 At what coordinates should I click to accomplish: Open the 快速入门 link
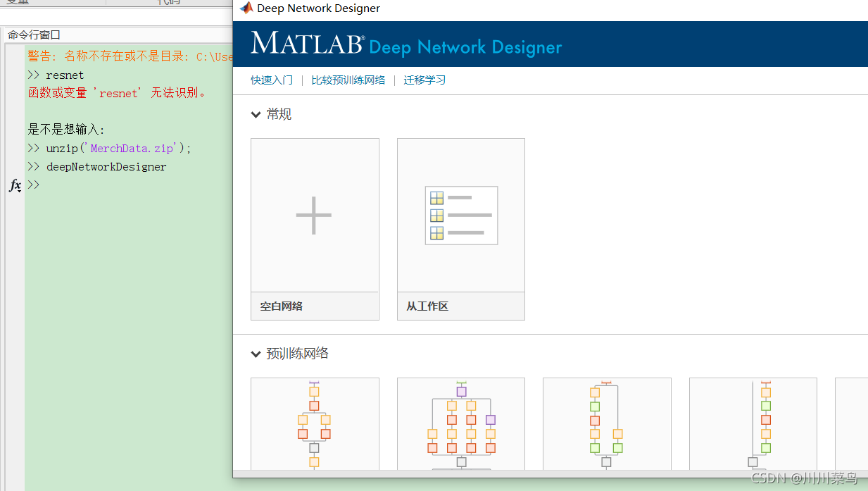(272, 80)
